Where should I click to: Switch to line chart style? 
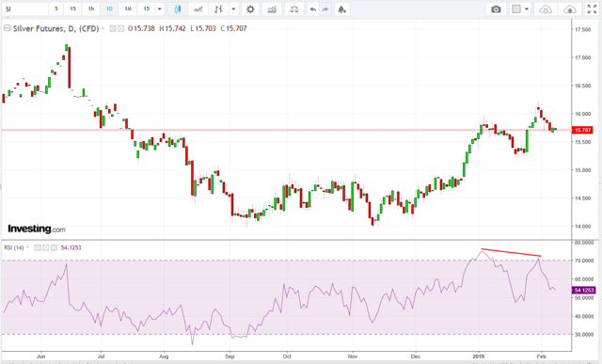pyautogui.click(x=198, y=8)
